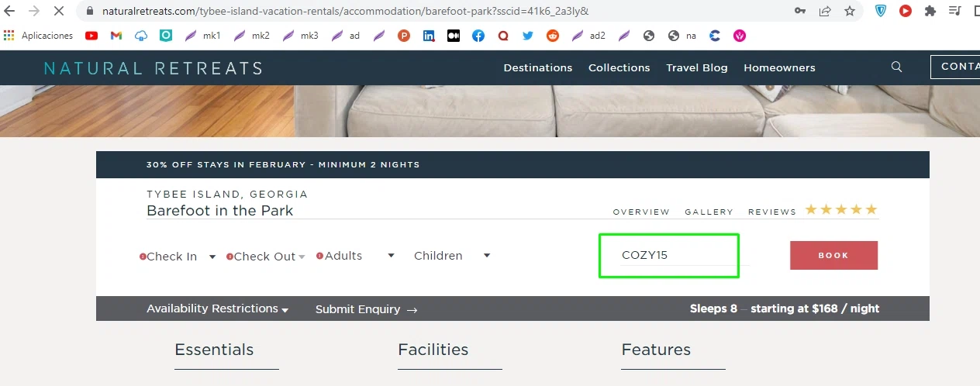Image resolution: width=980 pixels, height=386 pixels.
Task: Jump to the Reviews section
Action: 772,212
